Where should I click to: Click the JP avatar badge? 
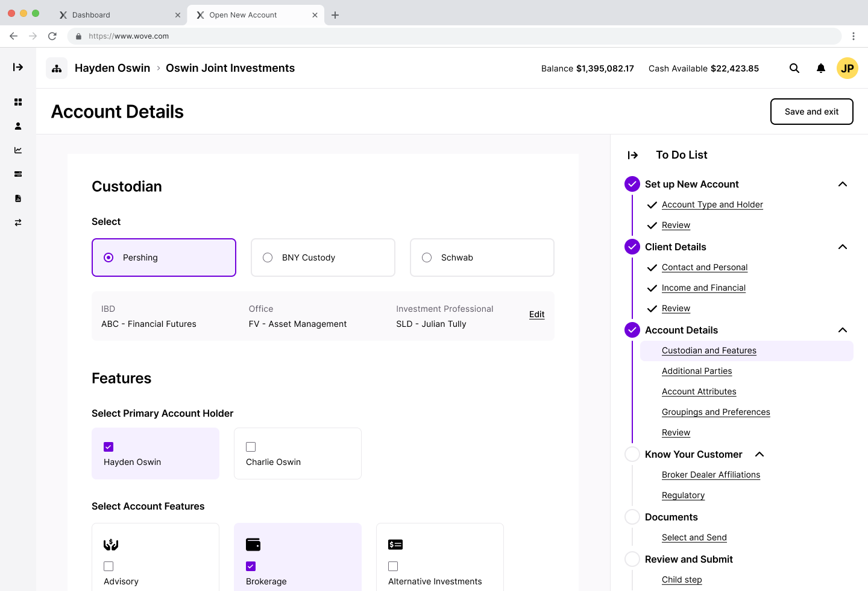pyautogui.click(x=848, y=68)
